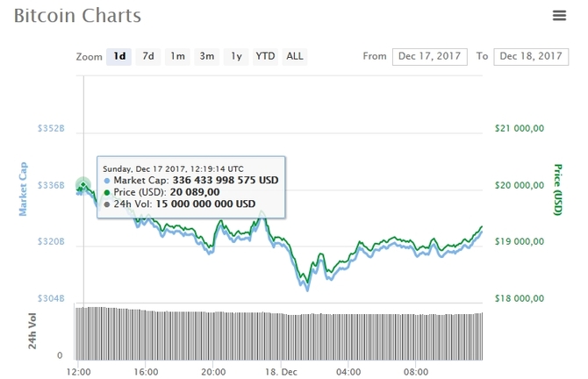
Task: Click the $304B axis label
Action: [x=51, y=298]
